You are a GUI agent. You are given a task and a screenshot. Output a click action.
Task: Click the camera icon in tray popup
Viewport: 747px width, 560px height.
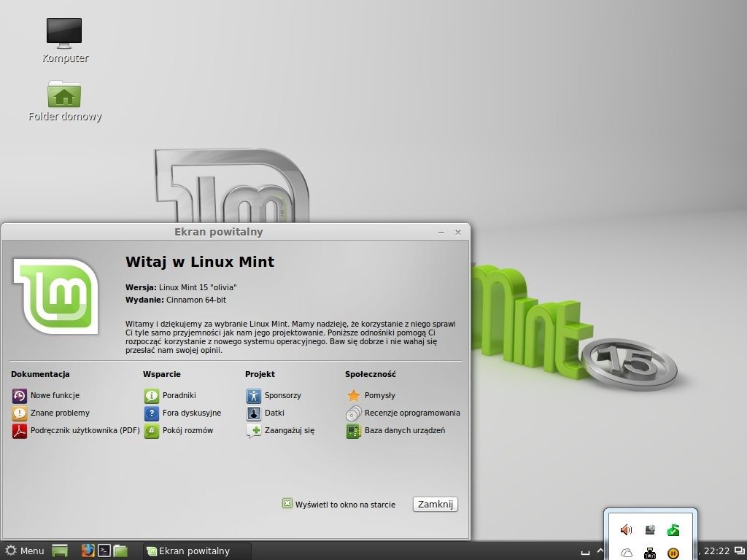pos(650,553)
